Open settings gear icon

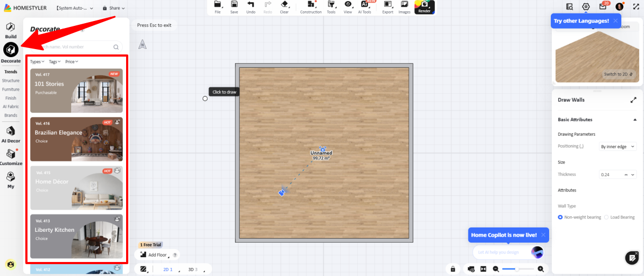[586, 6]
